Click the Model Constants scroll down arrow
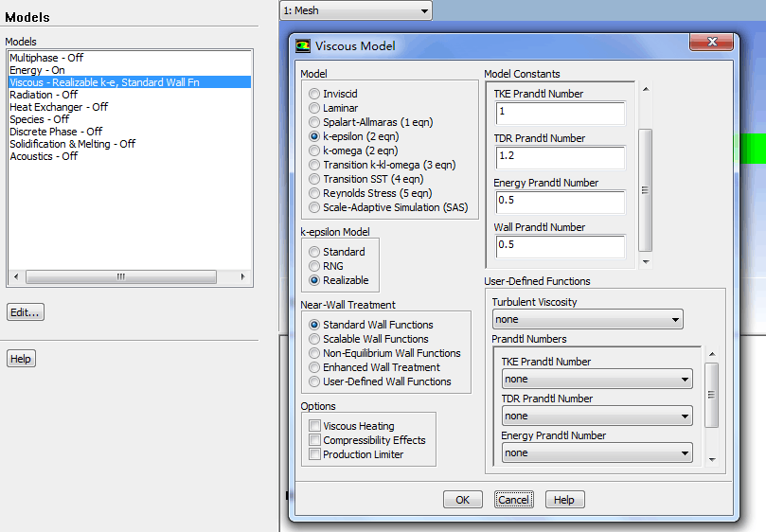The width and height of the screenshot is (766, 532). (x=646, y=261)
